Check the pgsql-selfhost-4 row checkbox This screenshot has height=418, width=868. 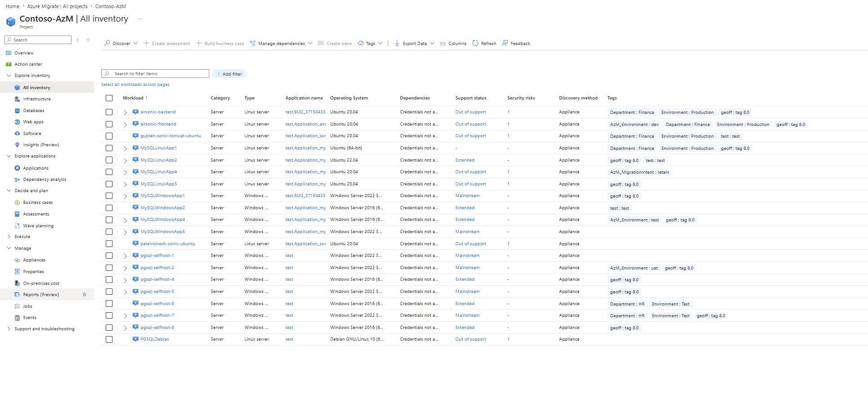(x=109, y=280)
